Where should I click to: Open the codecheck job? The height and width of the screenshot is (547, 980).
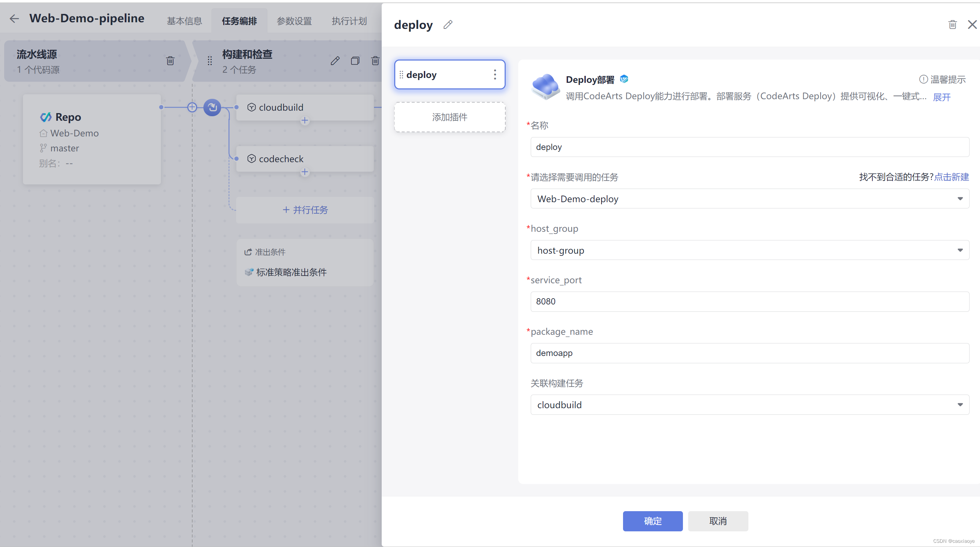click(305, 159)
